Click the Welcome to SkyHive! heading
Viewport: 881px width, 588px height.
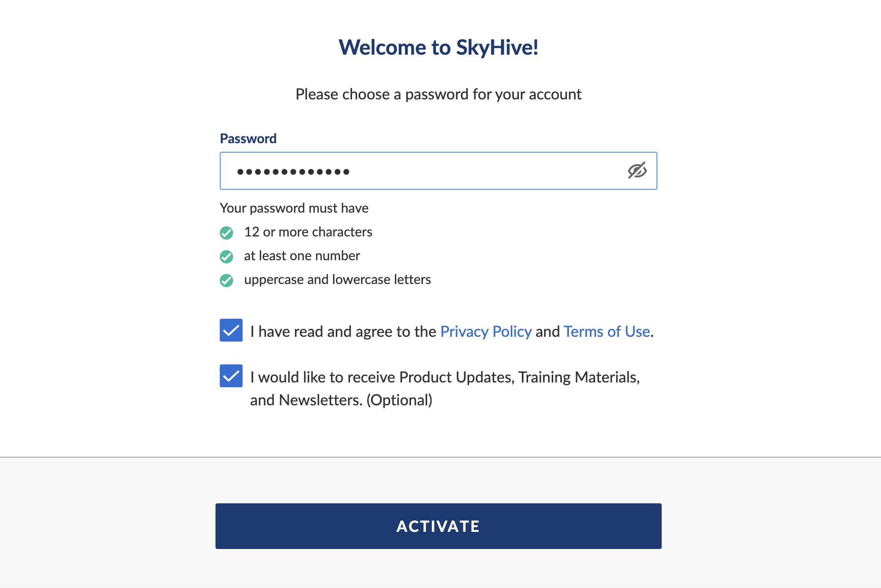[438, 47]
